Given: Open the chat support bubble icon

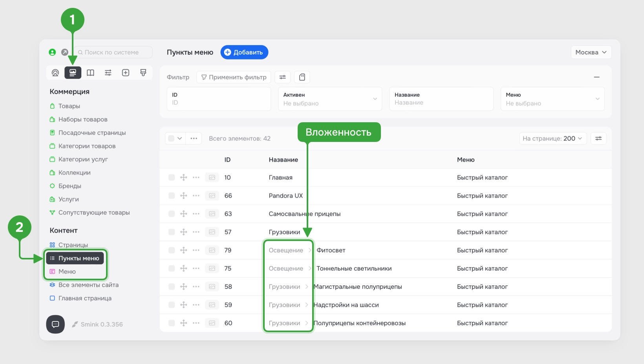Looking at the screenshot, I should 55,324.
